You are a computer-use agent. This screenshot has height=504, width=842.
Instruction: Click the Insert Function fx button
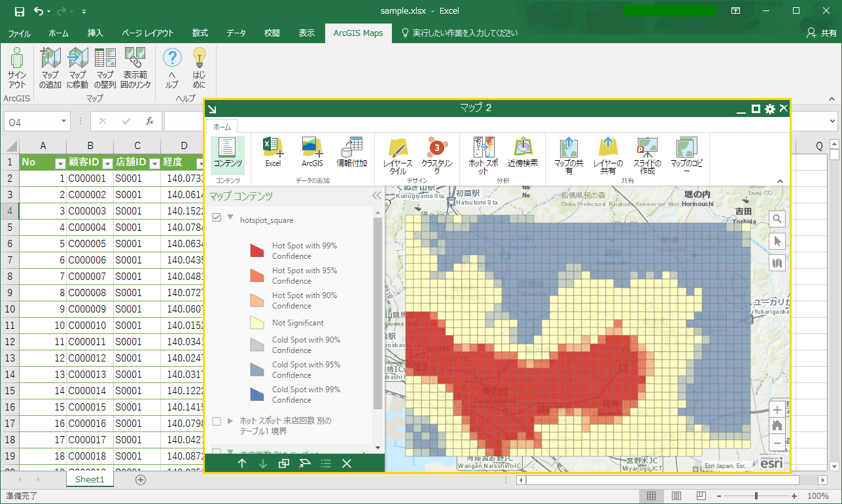149,121
